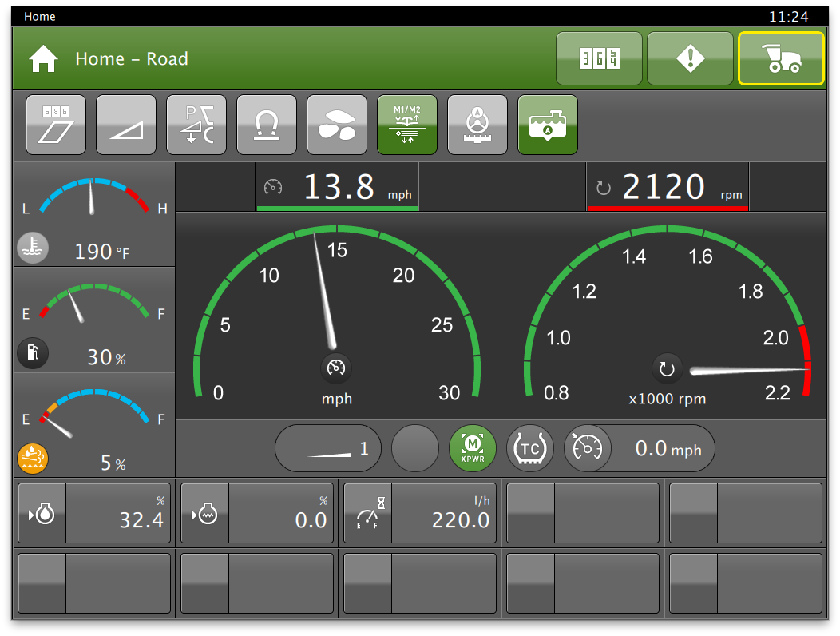Click the 11:24 clock in status bar
This screenshot has height=636, width=840.
tap(789, 17)
